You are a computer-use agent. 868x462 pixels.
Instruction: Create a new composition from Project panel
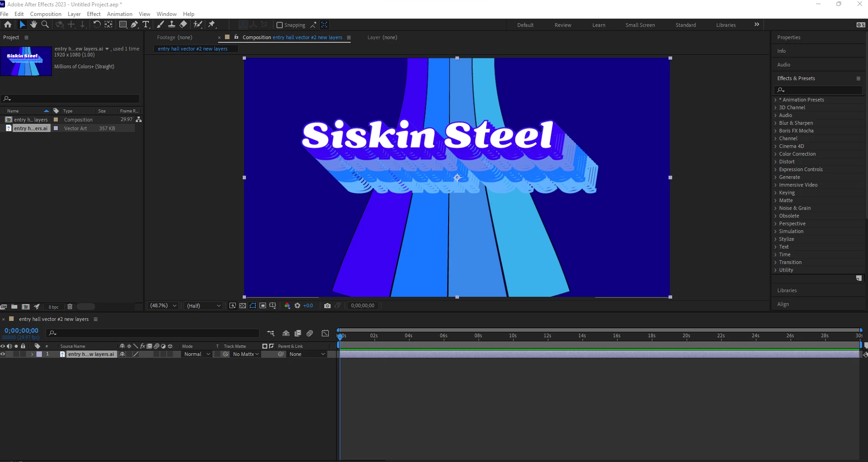[x=26, y=307]
